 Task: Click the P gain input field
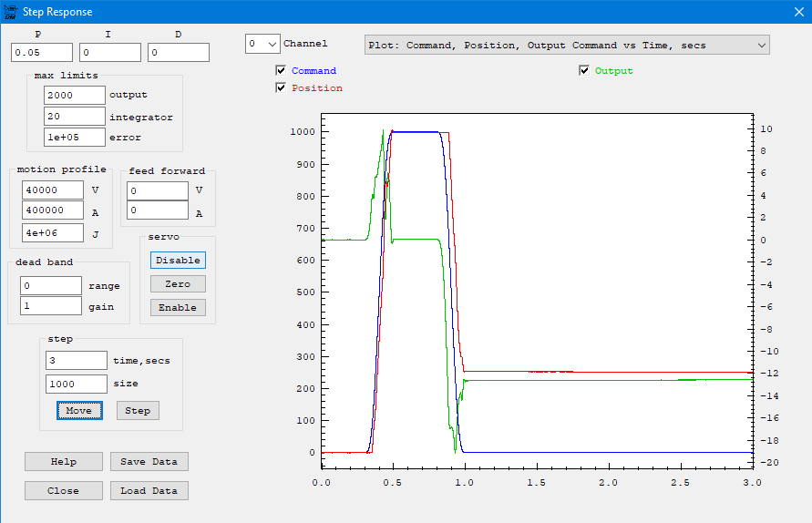pyautogui.click(x=42, y=53)
